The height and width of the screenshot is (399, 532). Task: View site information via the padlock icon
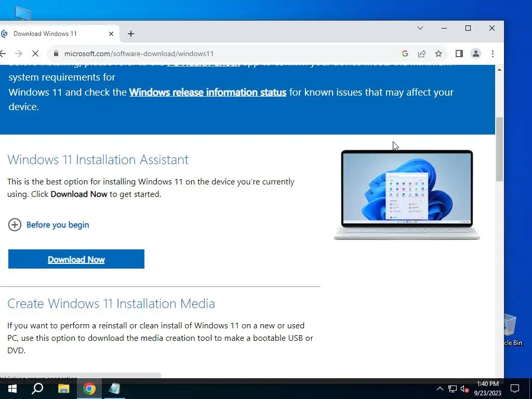point(56,54)
